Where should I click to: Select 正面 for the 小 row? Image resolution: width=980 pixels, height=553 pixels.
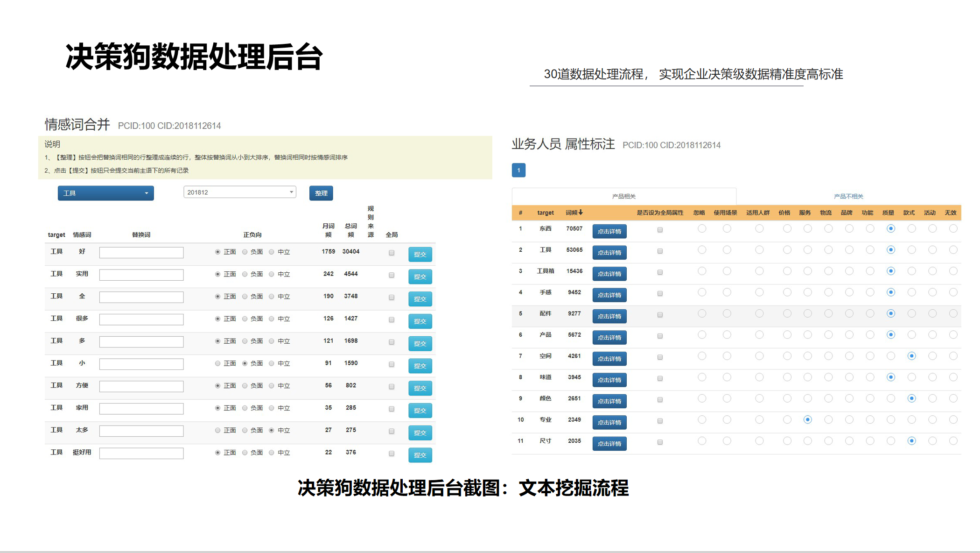[217, 363]
